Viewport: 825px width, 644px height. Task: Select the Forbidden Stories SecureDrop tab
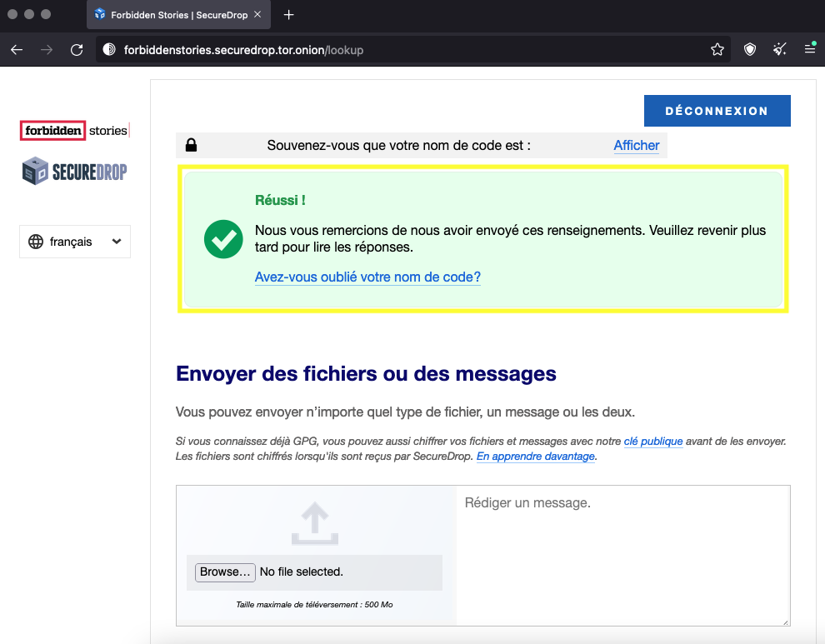[x=171, y=15]
